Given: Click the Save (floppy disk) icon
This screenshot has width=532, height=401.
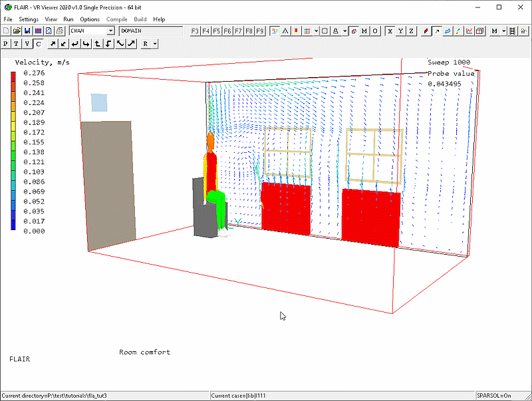Looking at the screenshot, I should point(27,31).
